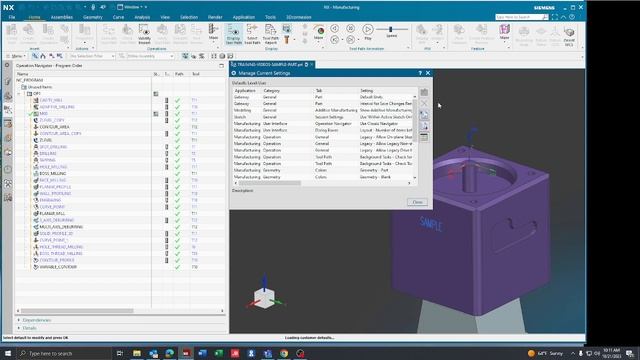The height and width of the screenshot is (360, 640).
Task: Collapse the OP1 program group
Action: coord(19,93)
